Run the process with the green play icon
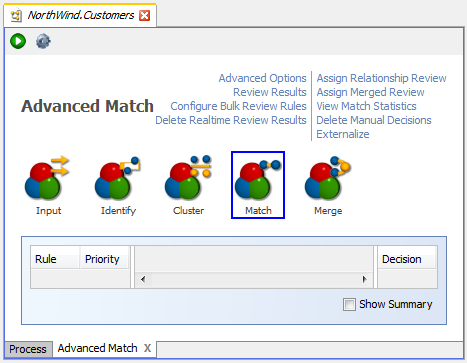467x363 pixels. 18,41
